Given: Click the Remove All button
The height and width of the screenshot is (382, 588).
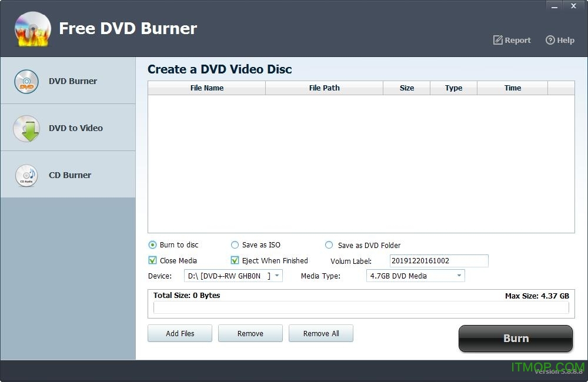Looking at the screenshot, I should (321, 333).
